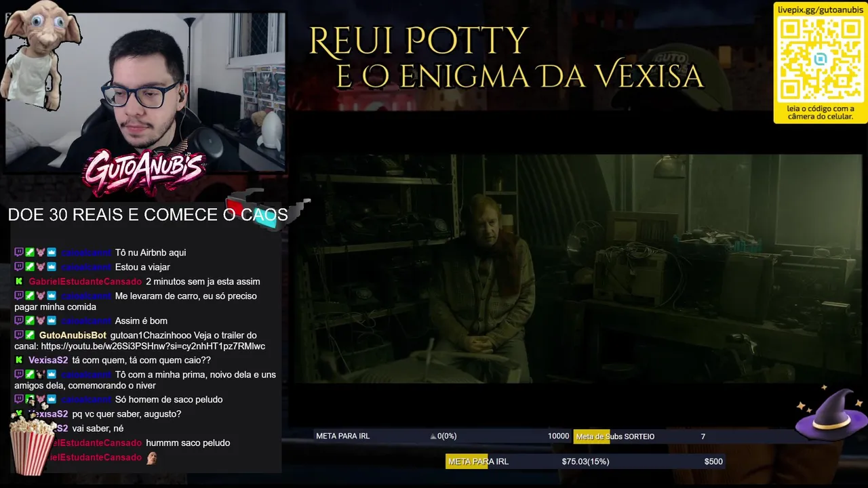Click purple badge in 'Tô nu Airbnb aqui' row
This screenshot has height=488, width=868.
(19, 252)
